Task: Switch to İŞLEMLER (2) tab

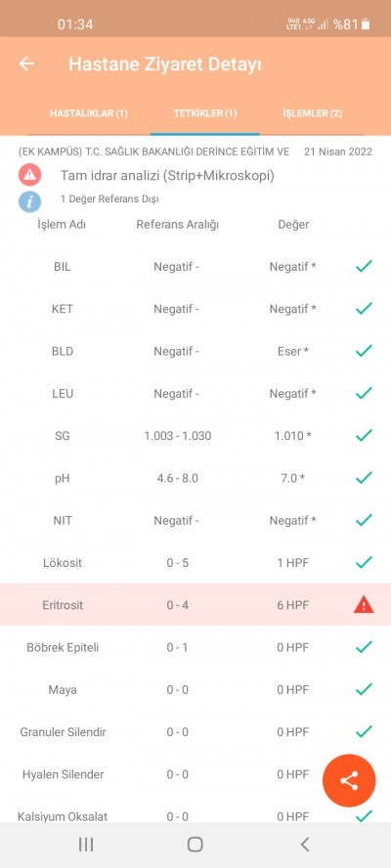Action: [x=313, y=113]
